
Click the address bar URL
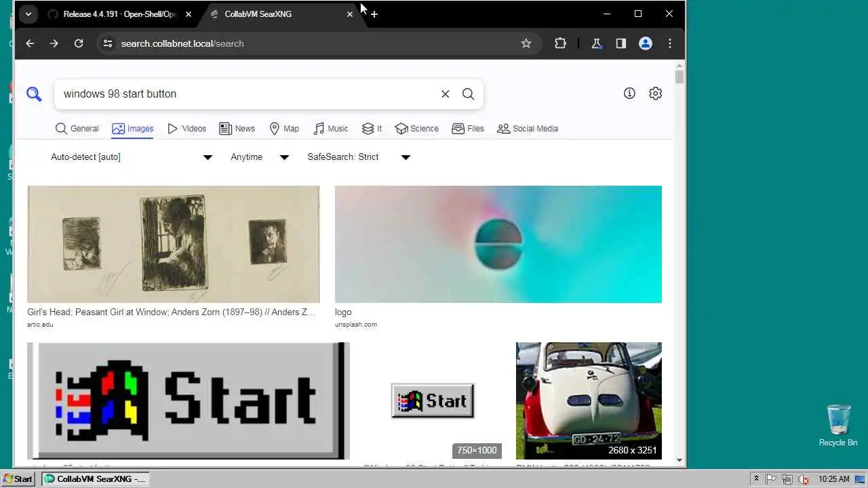tap(182, 43)
